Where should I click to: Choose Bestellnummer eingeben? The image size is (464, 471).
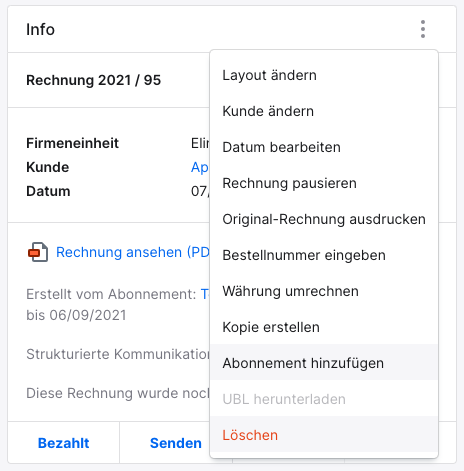point(324,255)
